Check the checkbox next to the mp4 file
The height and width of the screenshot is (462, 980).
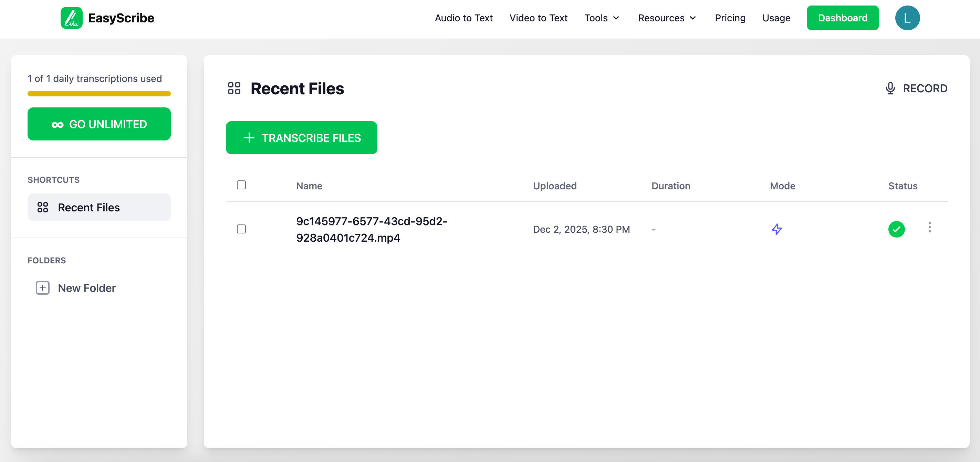point(242,229)
